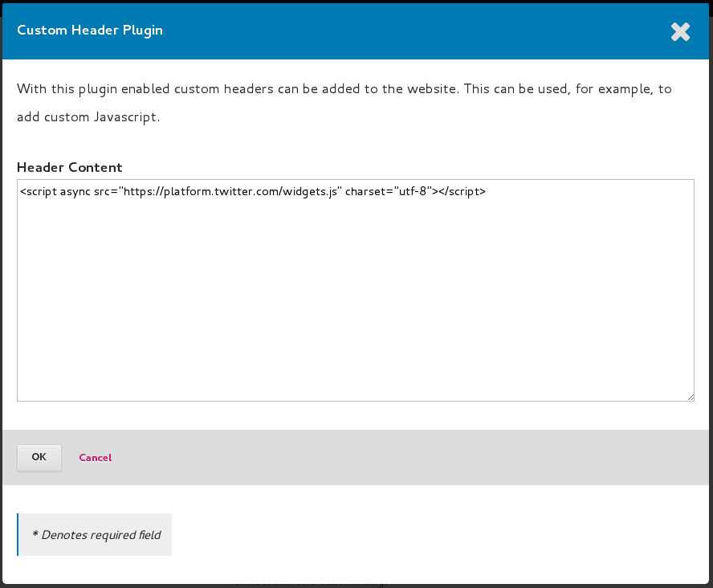Screen dimensions: 713x588
Task: Click the Header Content field label
Action: click(70, 168)
